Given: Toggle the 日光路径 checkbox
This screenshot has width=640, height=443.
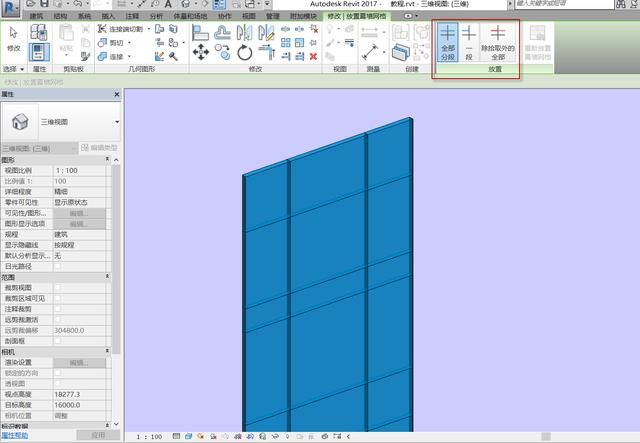Looking at the screenshot, I should pos(58,266).
